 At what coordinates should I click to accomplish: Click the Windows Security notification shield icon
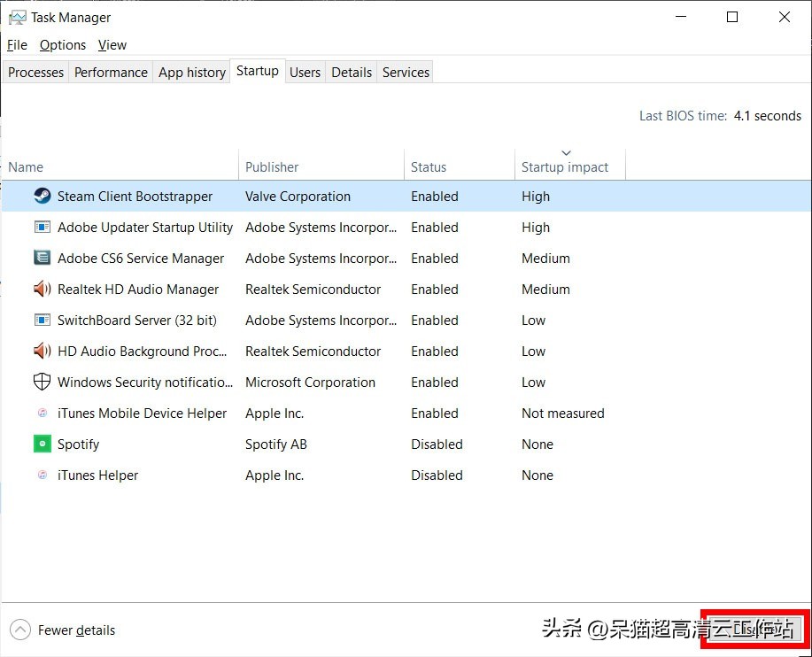point(42,383)
